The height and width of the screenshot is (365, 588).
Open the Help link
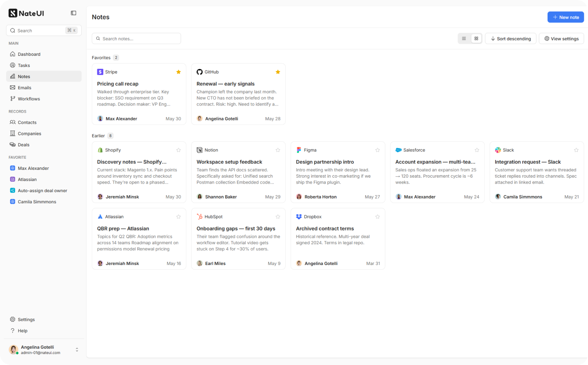point(44,331)
